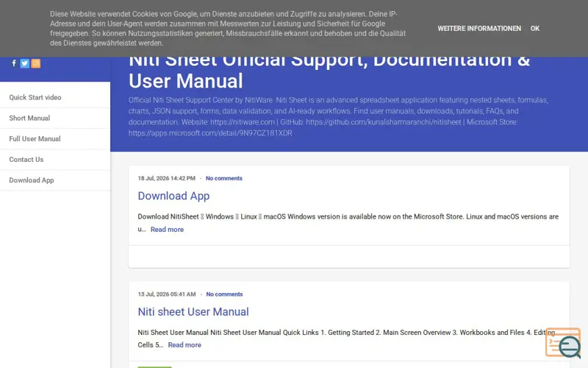Click the blog description text
588x368 pixels.
click(338, 116)
